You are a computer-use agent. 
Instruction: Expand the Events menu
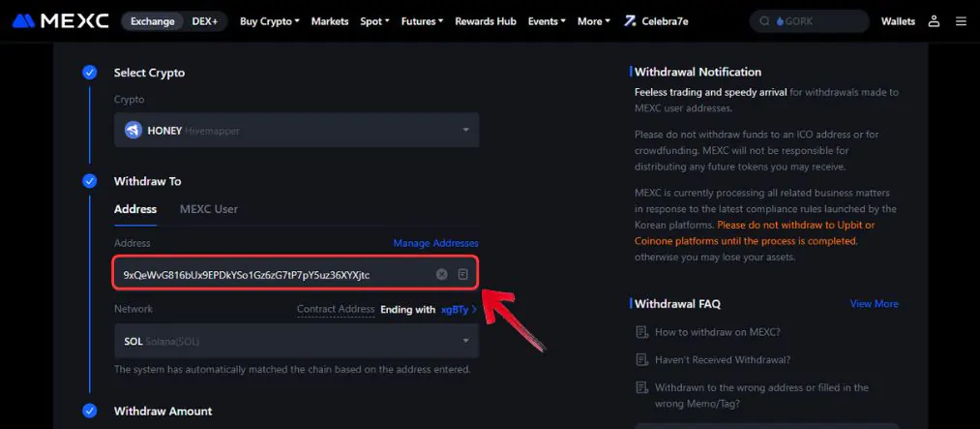coord(547,21)
